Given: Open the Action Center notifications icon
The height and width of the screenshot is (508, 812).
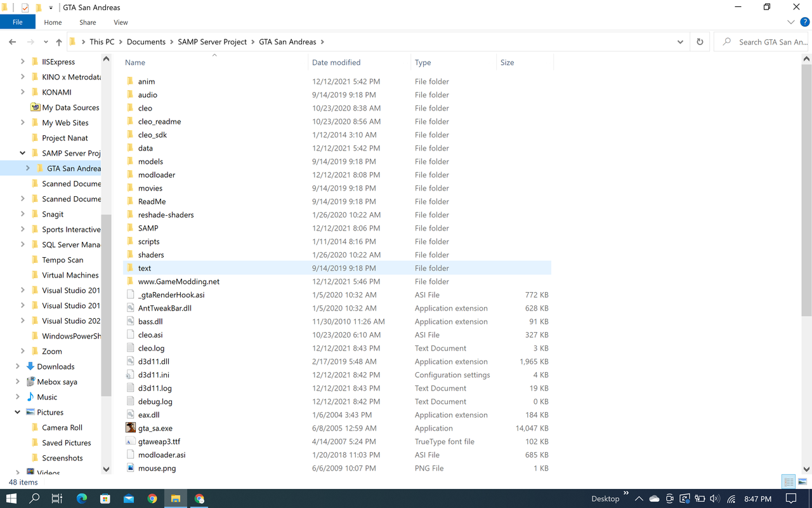Looking at the screenshot, I should (x=791, y=498).
